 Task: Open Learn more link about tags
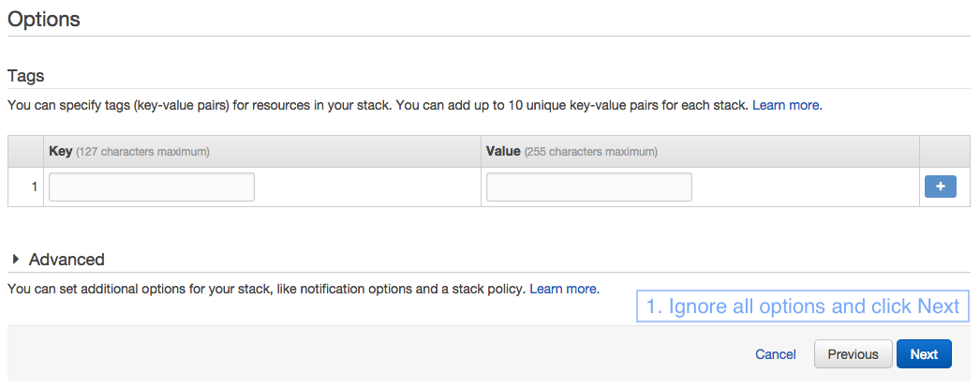(787, 105)
